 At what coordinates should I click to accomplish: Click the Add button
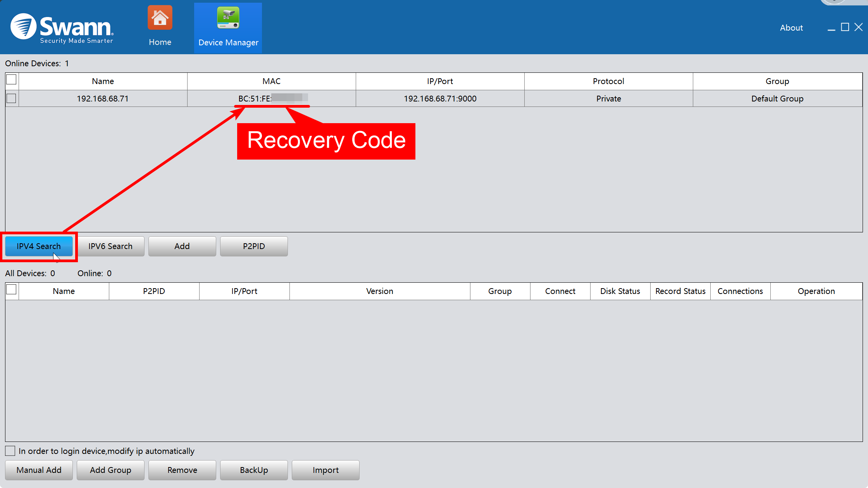coord(182,246)
